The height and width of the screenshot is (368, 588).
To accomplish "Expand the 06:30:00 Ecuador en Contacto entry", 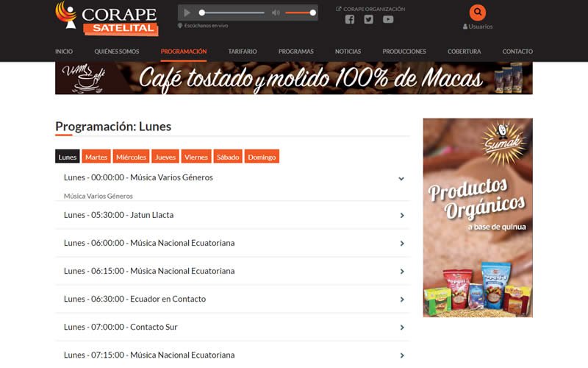I will point(402,300).
